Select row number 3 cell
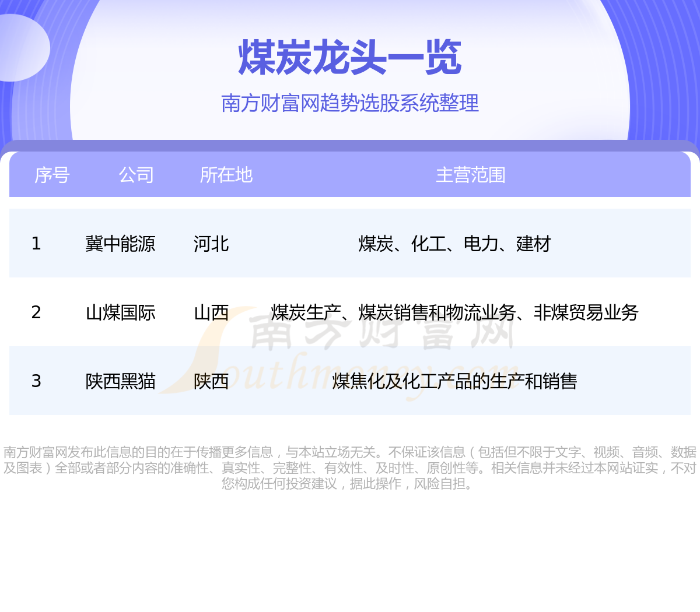Viewport: 700px width, 612px height. (x=36, y=381)
